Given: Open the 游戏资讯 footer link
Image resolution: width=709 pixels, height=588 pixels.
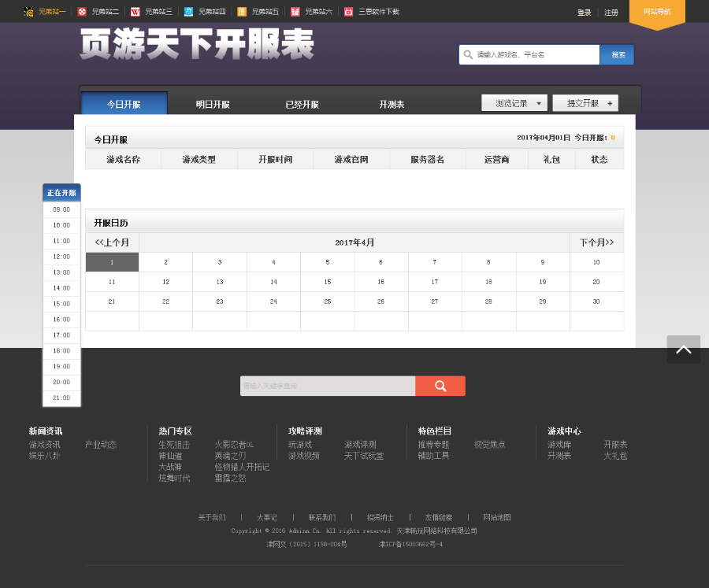Looking at the screenshot, I should 45,445.
